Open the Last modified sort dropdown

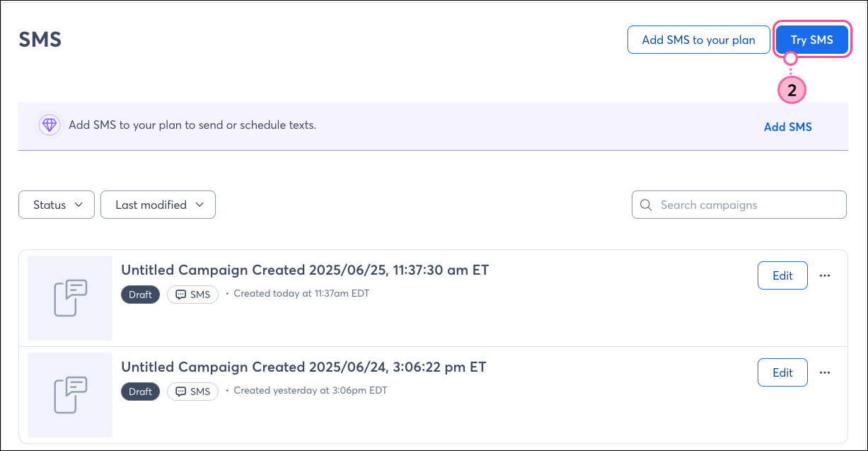pos(158,205)
